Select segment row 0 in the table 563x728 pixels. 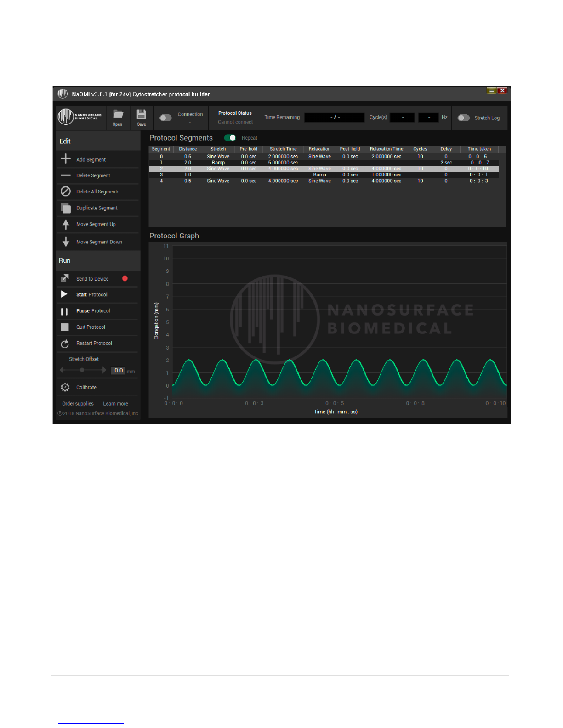click(324, 157)
